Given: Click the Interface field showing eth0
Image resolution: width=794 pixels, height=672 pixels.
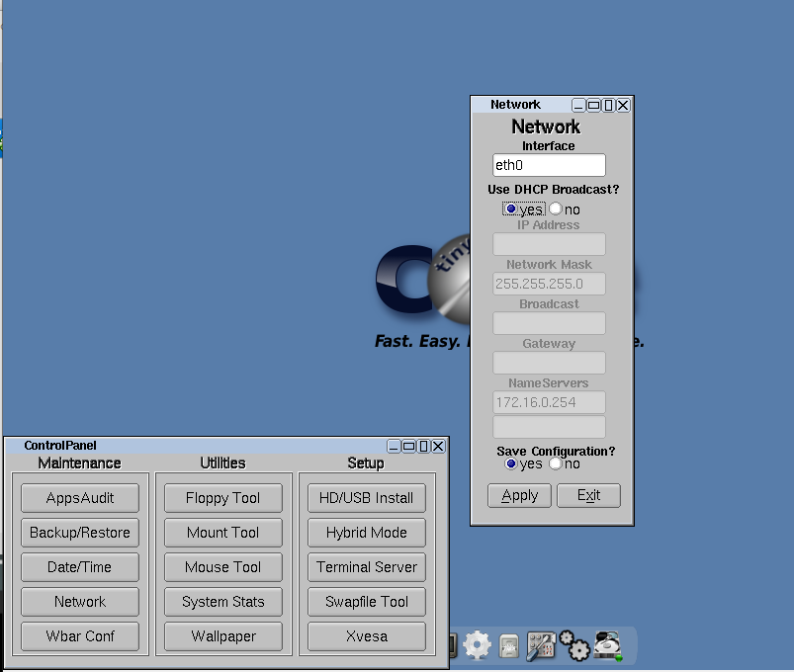Looking at the screenshot, I should click(549, 165).
